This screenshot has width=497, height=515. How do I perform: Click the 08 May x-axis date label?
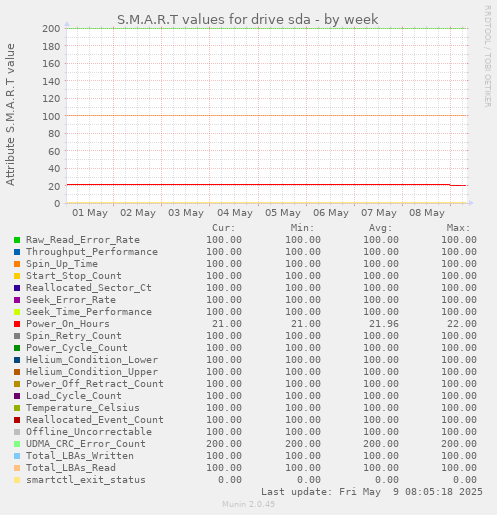pyautogui.click(x=427, y=213)
